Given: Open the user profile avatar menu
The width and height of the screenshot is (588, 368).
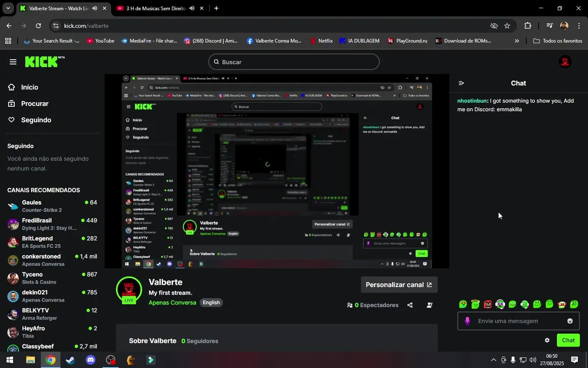Looking at the screenshot, I should click(565, 61).
